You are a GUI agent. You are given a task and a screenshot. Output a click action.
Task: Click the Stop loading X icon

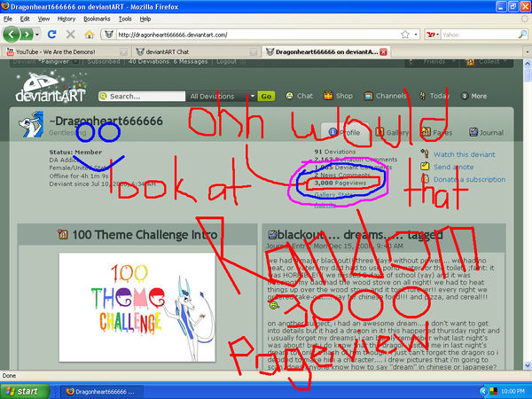click(70, 35)
